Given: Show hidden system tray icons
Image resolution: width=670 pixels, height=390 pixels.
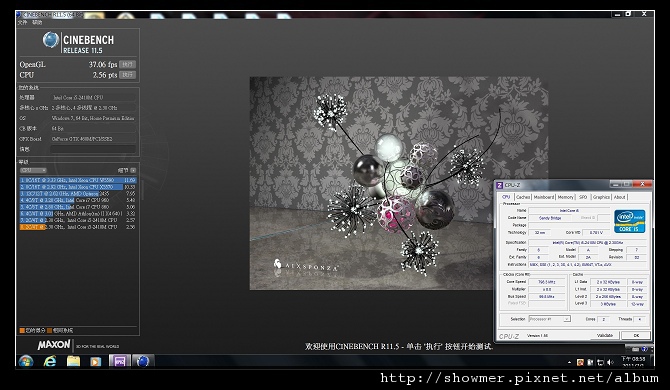Looking at the screenshot, I should click(569, 362).
